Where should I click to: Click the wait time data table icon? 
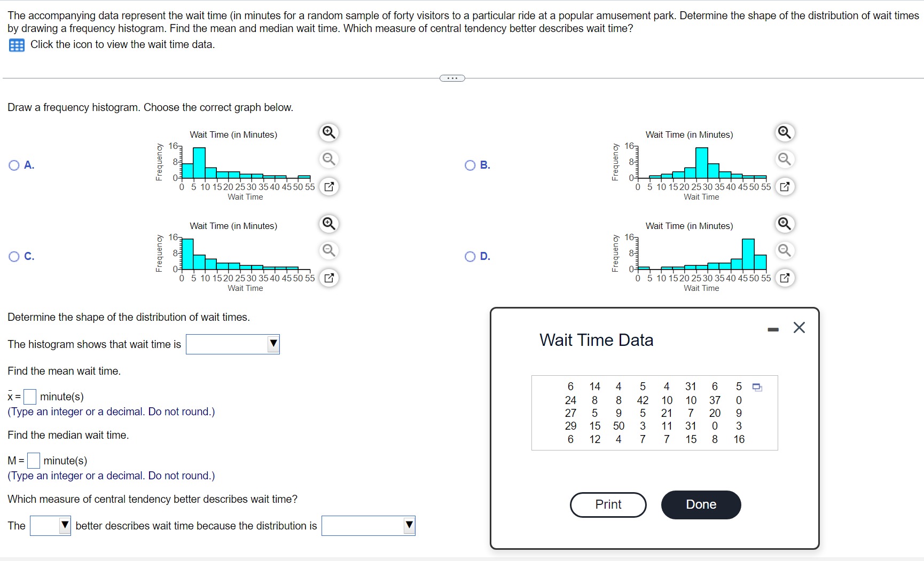(15, 45)
